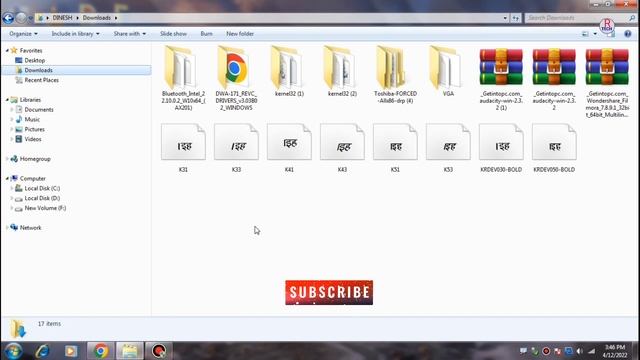
Task: Open the Organize dropdown menu
Action: click(23, 34)
